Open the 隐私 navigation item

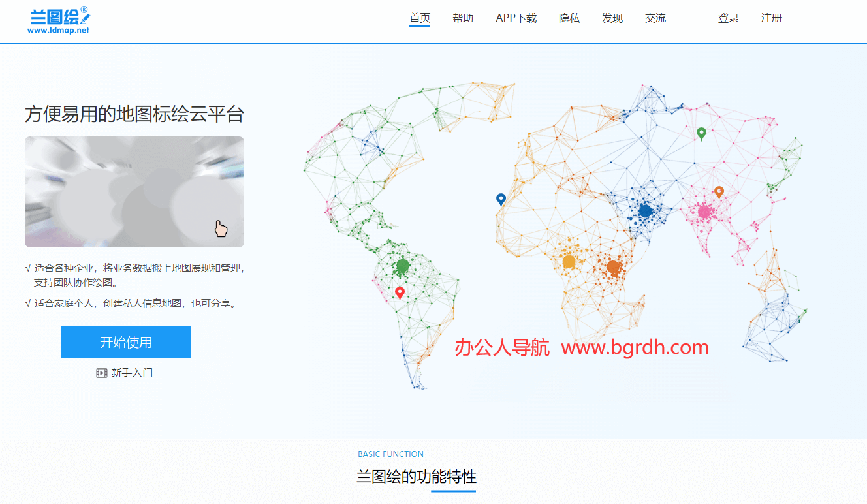(569, 18)
